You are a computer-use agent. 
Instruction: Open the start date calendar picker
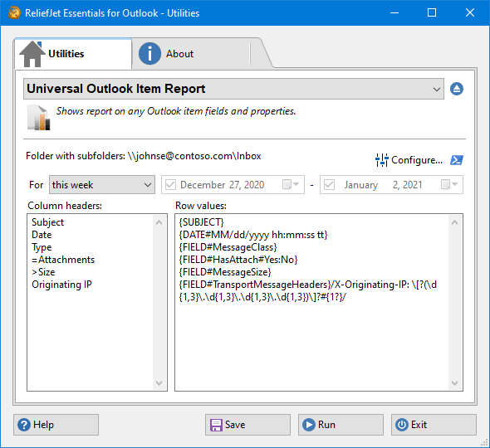(291, 184)
